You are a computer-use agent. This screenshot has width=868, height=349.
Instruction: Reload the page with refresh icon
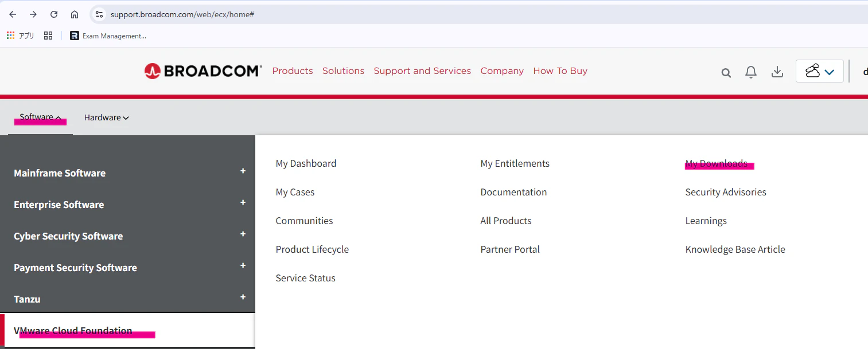tap(54, 14)
